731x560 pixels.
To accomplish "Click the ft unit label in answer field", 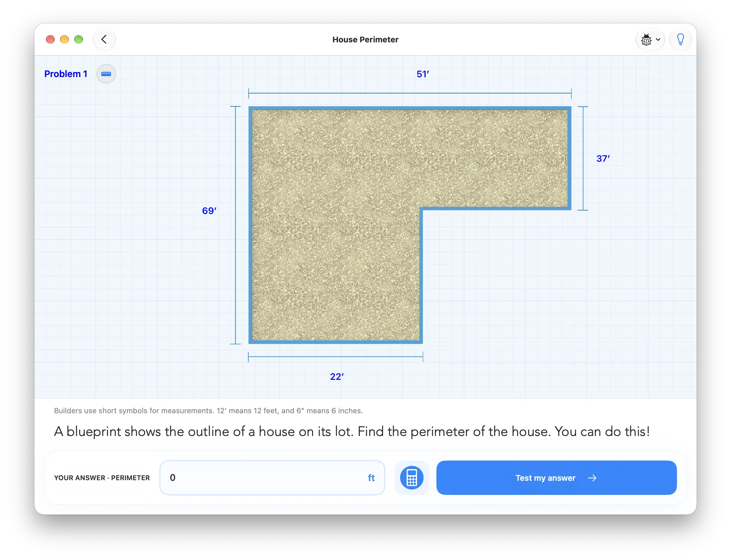I will pyautogui.click(x=371, y=478).
